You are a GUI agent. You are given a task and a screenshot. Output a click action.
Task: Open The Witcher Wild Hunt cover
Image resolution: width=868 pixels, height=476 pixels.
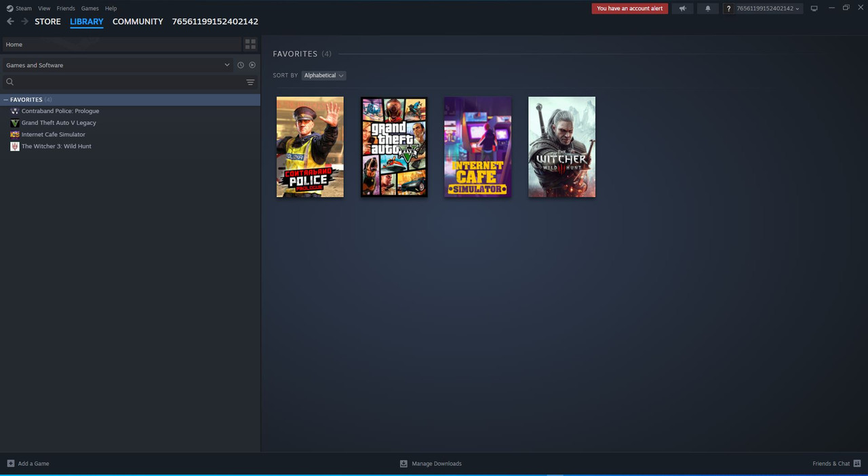[x=562, y=147]
